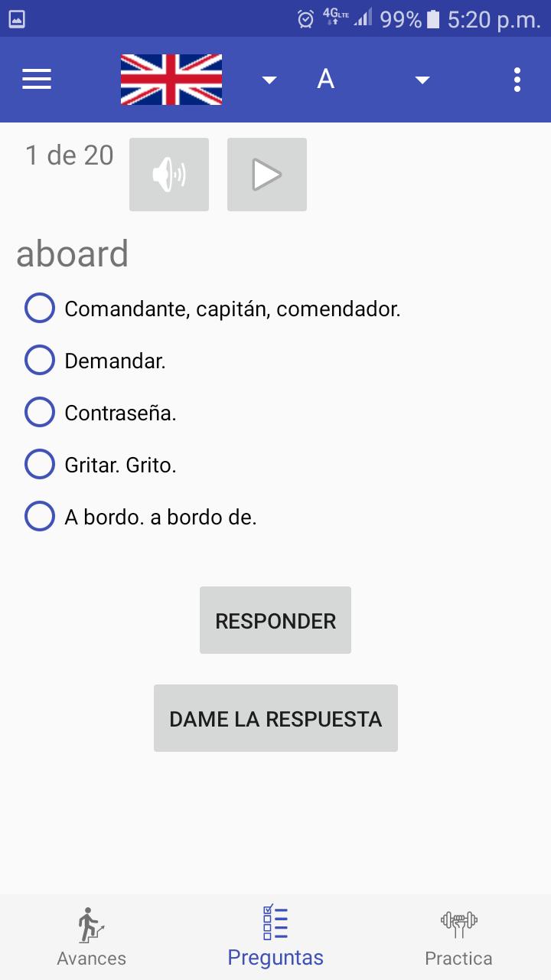The image size is (551, 980).
Task: Tap the RESPONDER button
Action: (275, 620)
